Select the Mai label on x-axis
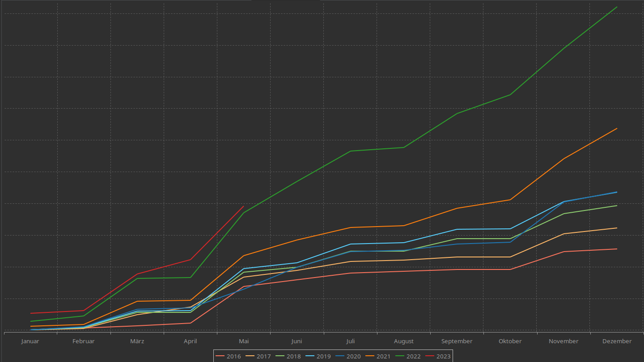This screenshot has width=644, height=362. click(244, 341)
